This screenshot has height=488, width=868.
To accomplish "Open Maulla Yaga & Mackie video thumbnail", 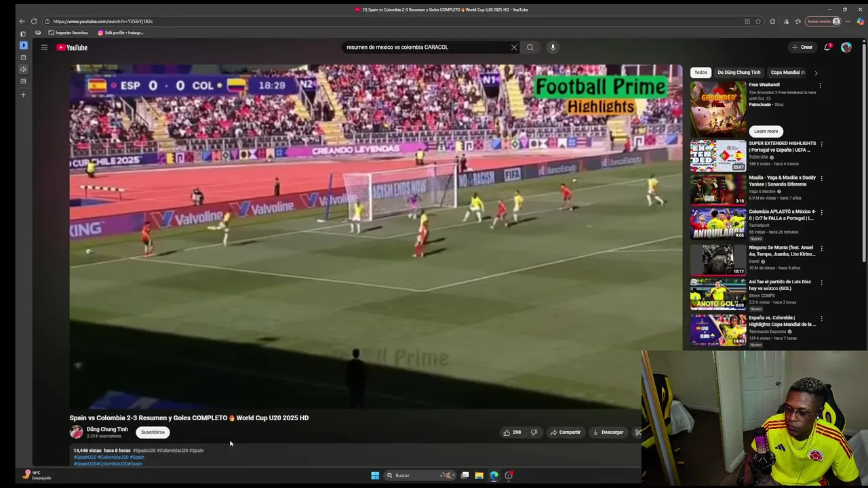I will pyautogui.click(x=718, y=190).
